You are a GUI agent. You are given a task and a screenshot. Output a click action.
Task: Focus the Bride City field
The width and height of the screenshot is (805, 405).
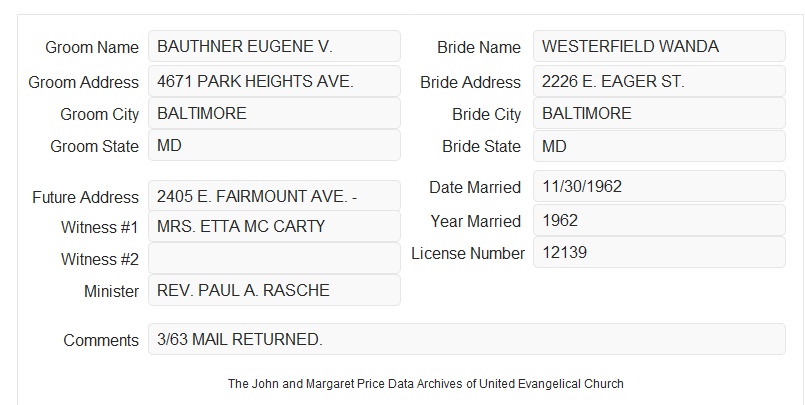(659, 113)
